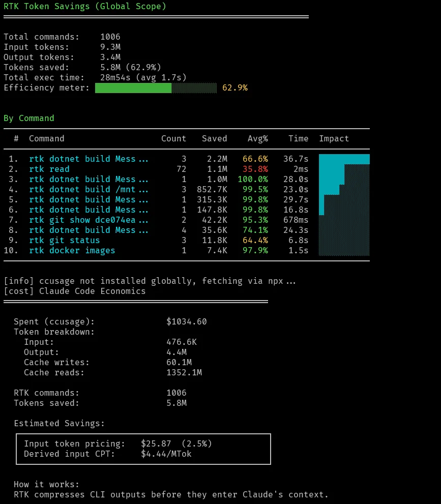Click the red 35.8% average value
Screen dimensions: 441x504
[x=255, y=169]
